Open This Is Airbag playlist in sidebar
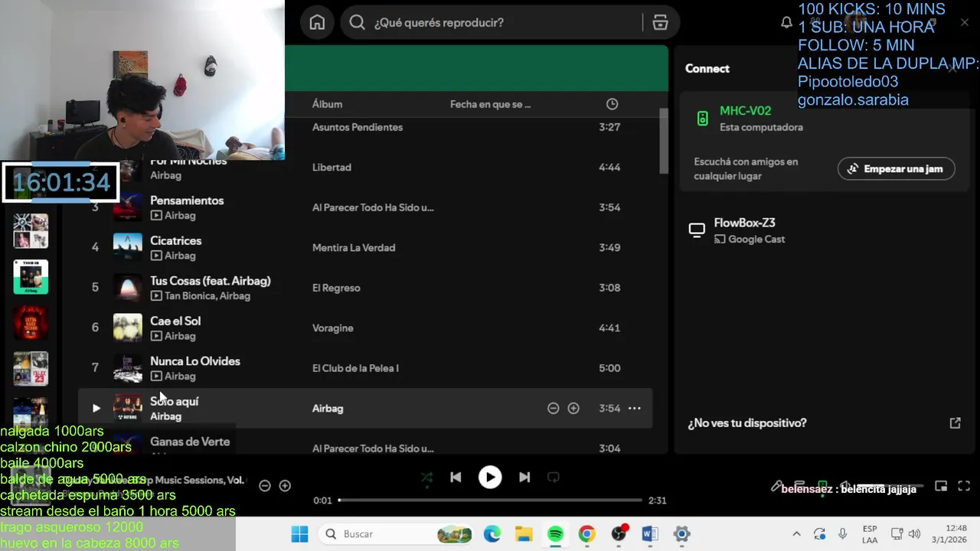The image size is (980, 551). click(31, 277)
